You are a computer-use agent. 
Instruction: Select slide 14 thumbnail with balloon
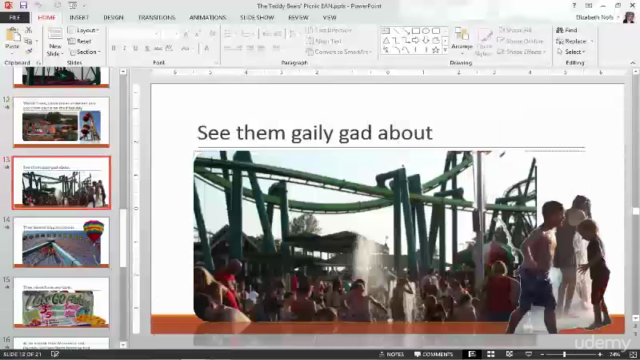click(x=61, y=242)
